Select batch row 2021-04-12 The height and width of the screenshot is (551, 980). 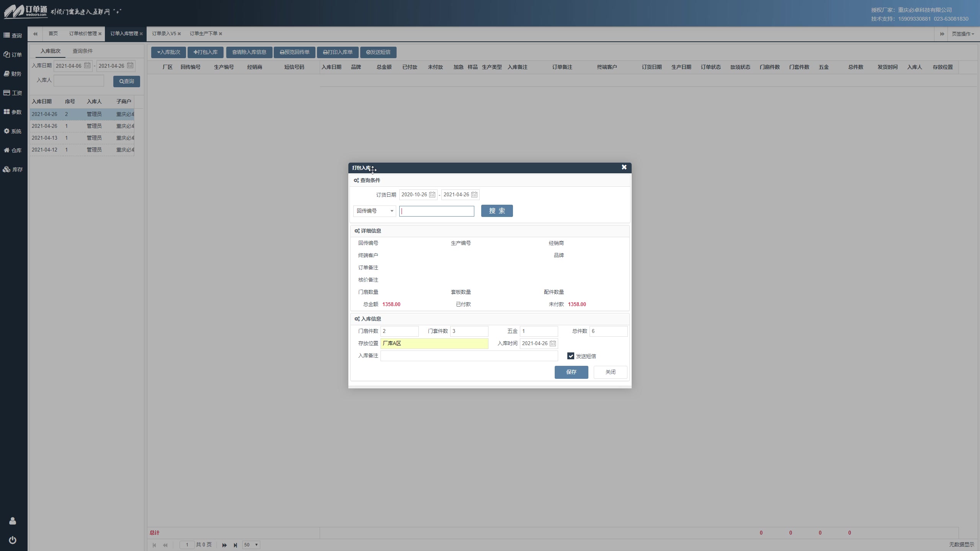click(82, 150)
